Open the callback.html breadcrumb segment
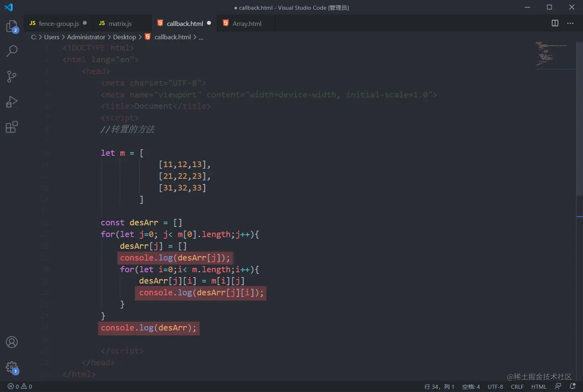The height and width of the screenshot is (392, 583). click(x=172, y=37)
